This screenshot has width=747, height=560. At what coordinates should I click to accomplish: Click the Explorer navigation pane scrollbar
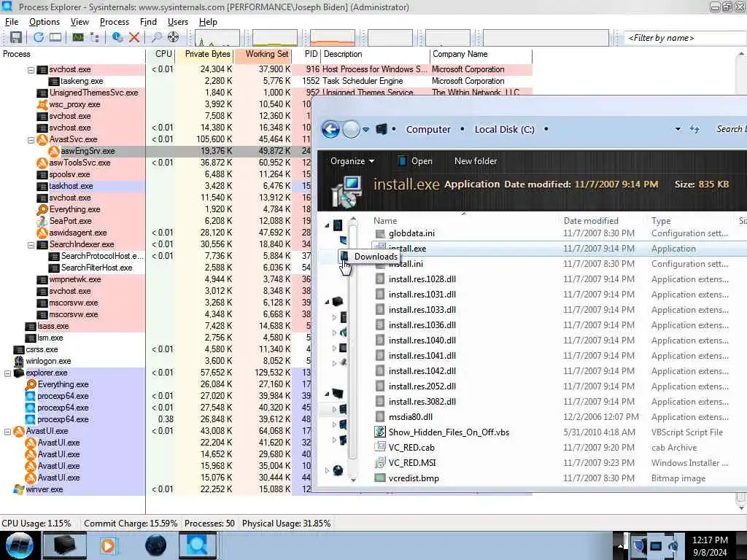click(353, 349)
